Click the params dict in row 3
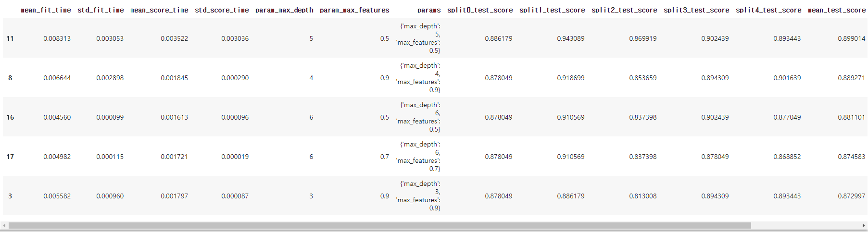This screenshot has height=232, width=868. pos(418,196)
